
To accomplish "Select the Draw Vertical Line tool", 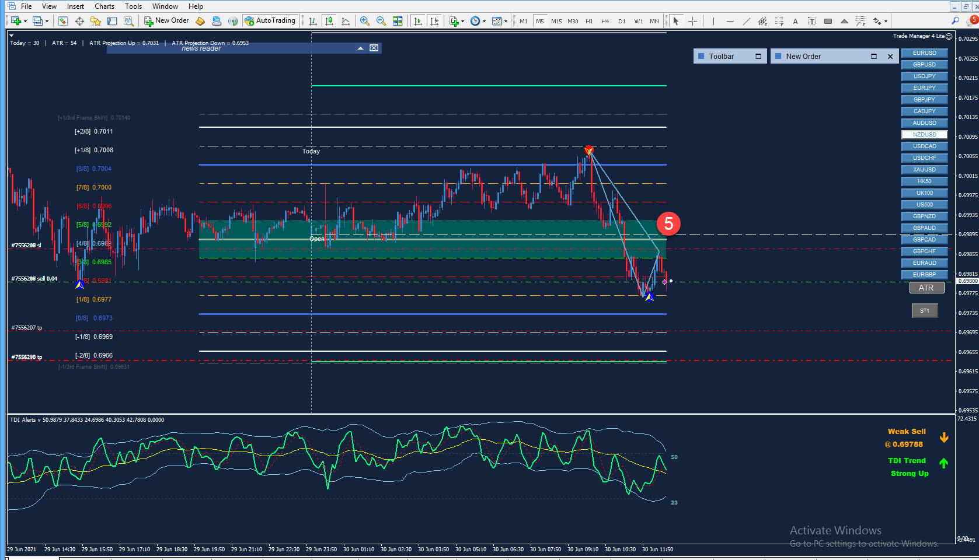I will pos(713,21).
